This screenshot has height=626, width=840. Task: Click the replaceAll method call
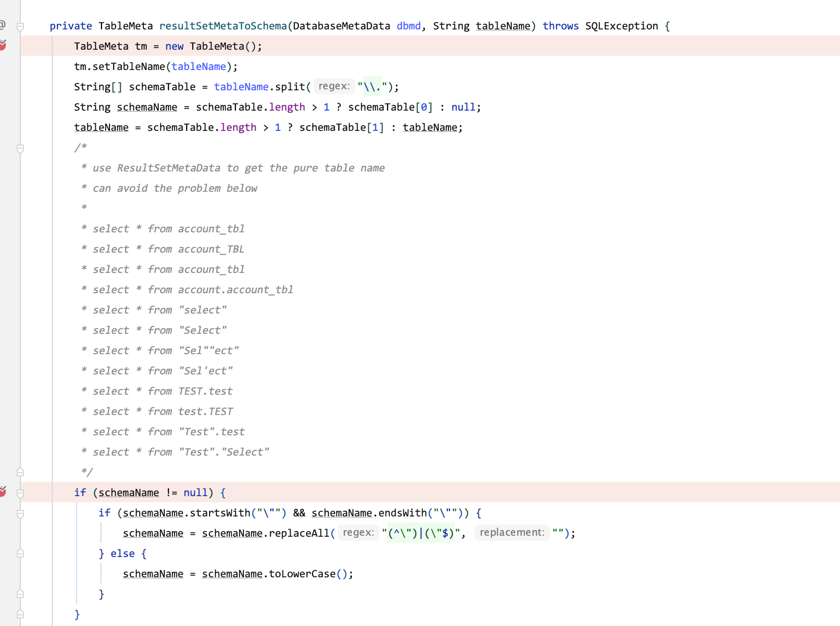[x=299, y=533]
